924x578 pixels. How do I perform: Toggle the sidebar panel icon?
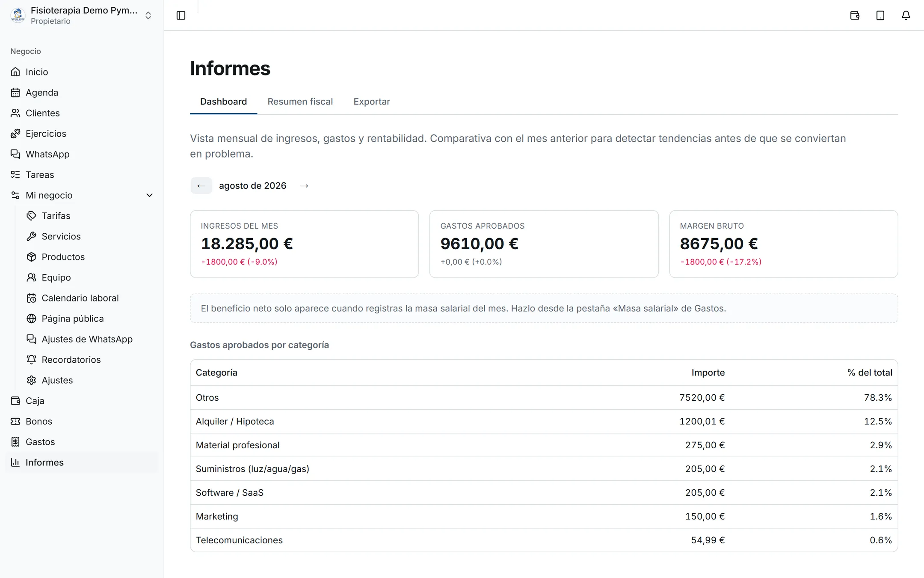click(x=181, y=15)
